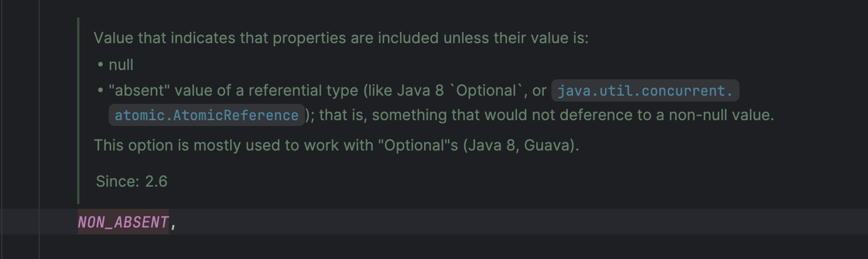
Task: Click the atomic.AtomicReference link text
Action: 207,115
